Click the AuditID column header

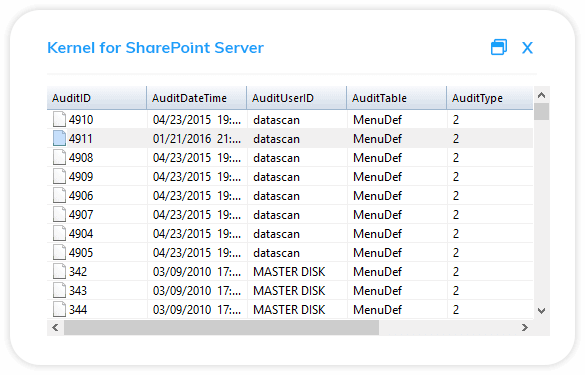(x=97, y=98)
